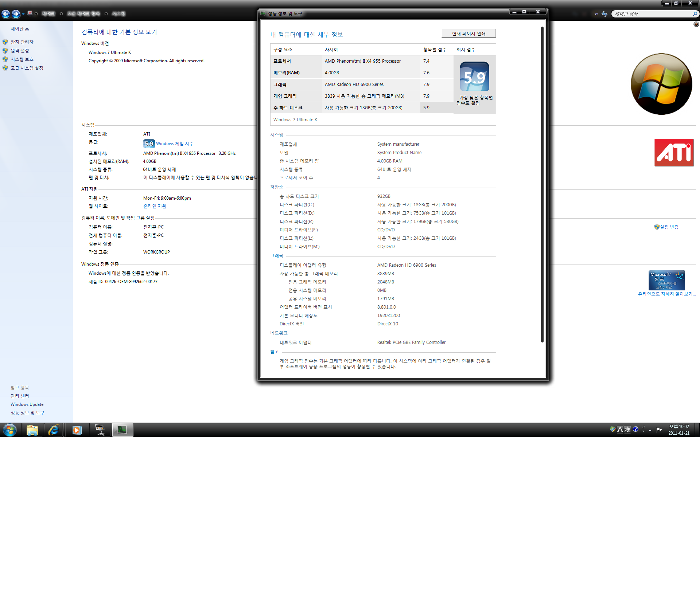Click the round help icon below search box
This screenshot has width=700, height=615.
[x=696, y=24]
